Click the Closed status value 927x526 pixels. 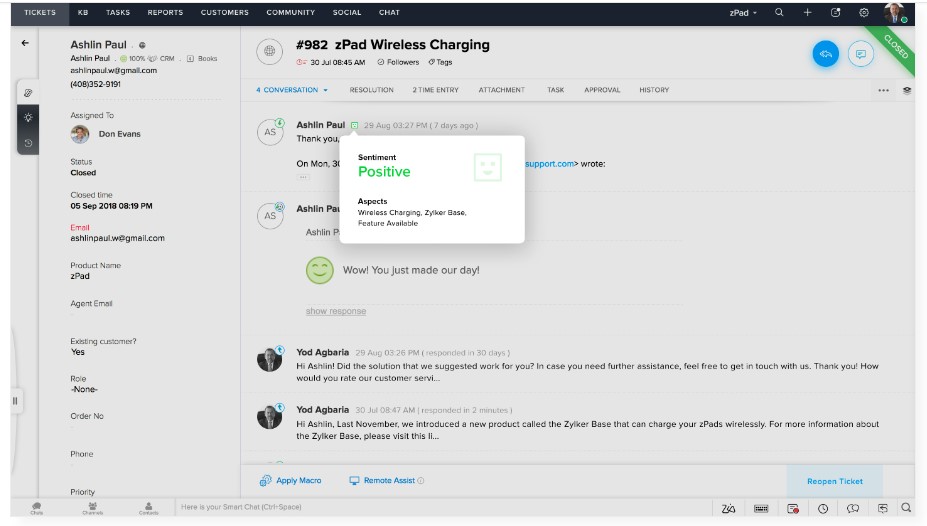click(83, 173)
